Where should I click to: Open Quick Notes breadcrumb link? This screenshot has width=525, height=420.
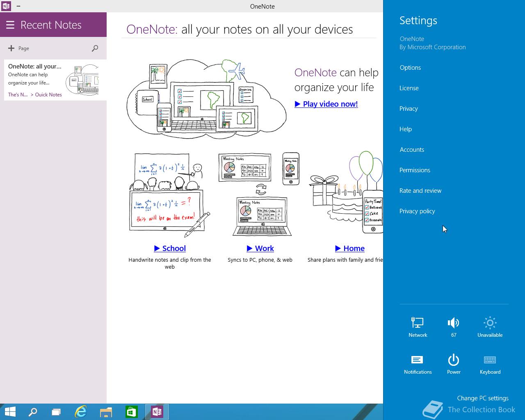pos(48,95)
